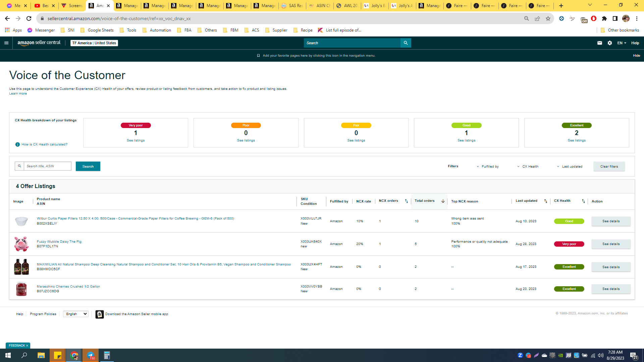Go back in browser history

[7, 18]
